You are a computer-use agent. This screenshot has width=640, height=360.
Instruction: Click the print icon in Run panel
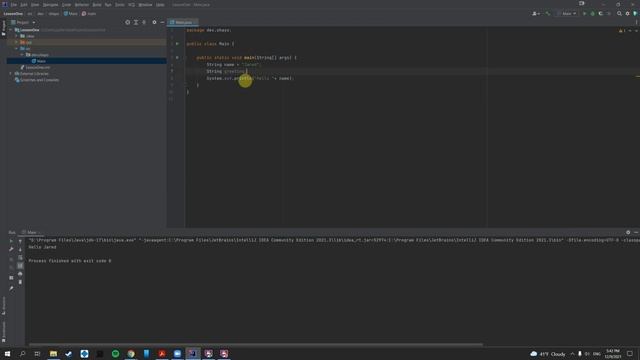click(20, 274)
